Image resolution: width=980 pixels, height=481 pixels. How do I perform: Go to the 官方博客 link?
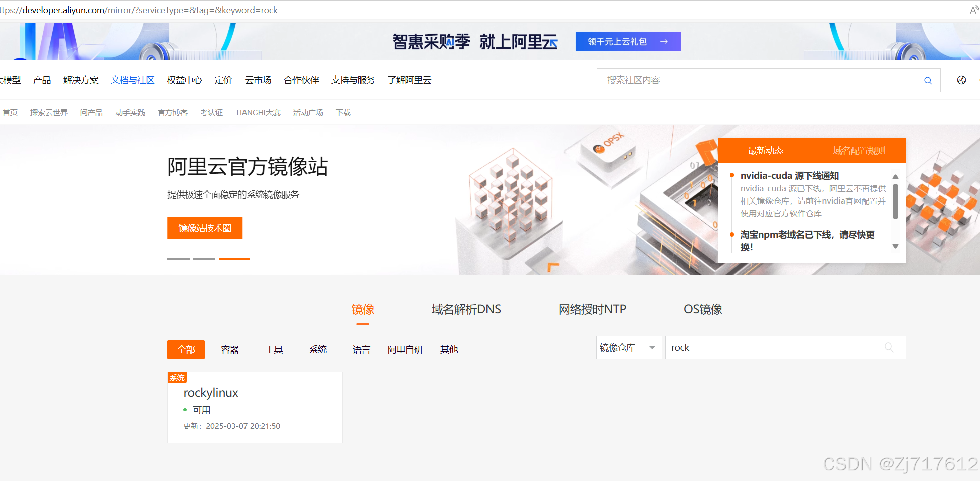point(173,112)
